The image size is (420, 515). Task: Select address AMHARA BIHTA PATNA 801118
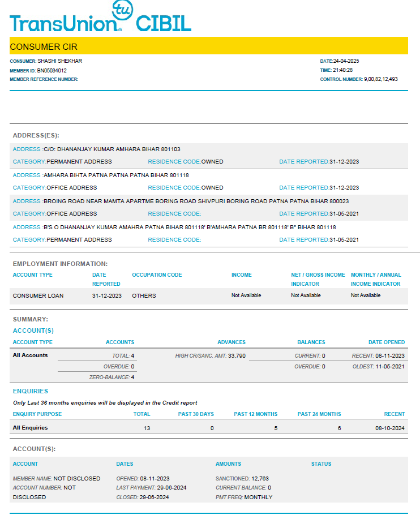[x=116, y=175]
